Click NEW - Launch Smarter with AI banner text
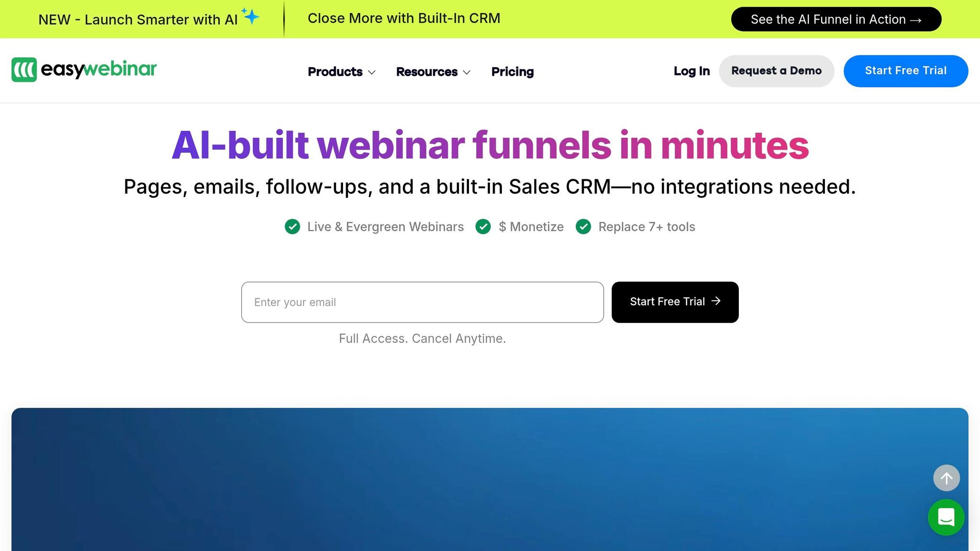The image size is (980, 551). pos(138,20)
